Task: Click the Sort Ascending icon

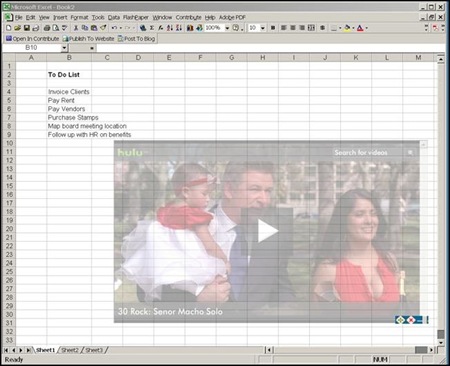Action: pos(170,28)
